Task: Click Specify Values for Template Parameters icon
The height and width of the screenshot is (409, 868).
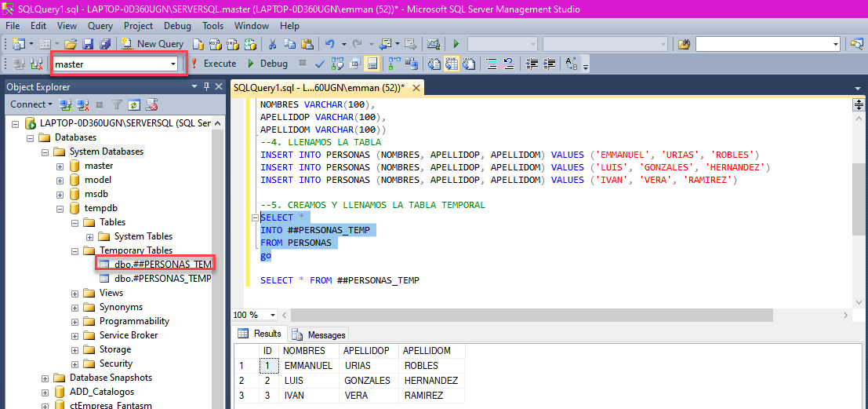Action: coord(572,64)
